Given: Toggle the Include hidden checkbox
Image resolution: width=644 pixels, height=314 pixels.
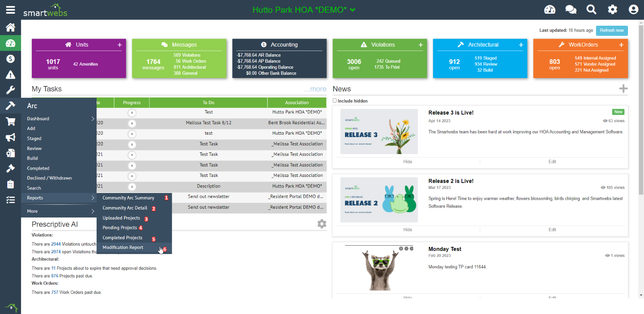Looking at the screenshot, I should click(x=334, y=101).
